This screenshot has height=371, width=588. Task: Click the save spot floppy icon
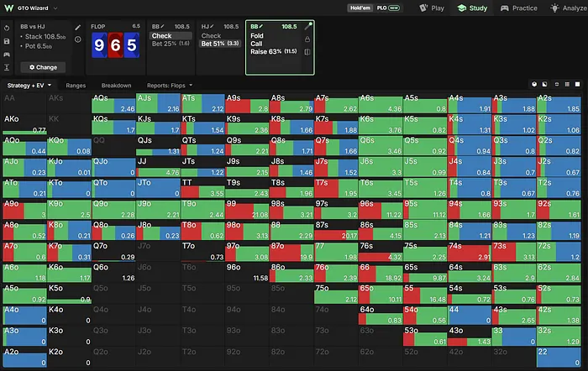coord(7,41)
